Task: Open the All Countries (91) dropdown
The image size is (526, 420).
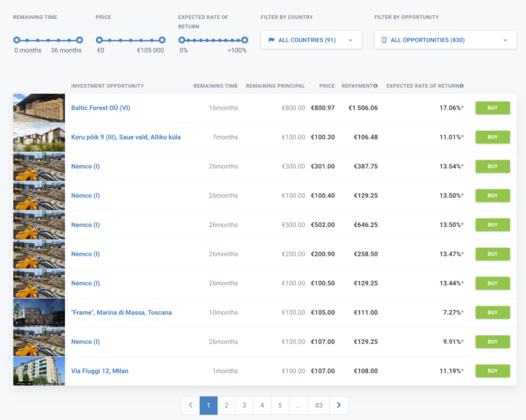Action: pos(311,40)
